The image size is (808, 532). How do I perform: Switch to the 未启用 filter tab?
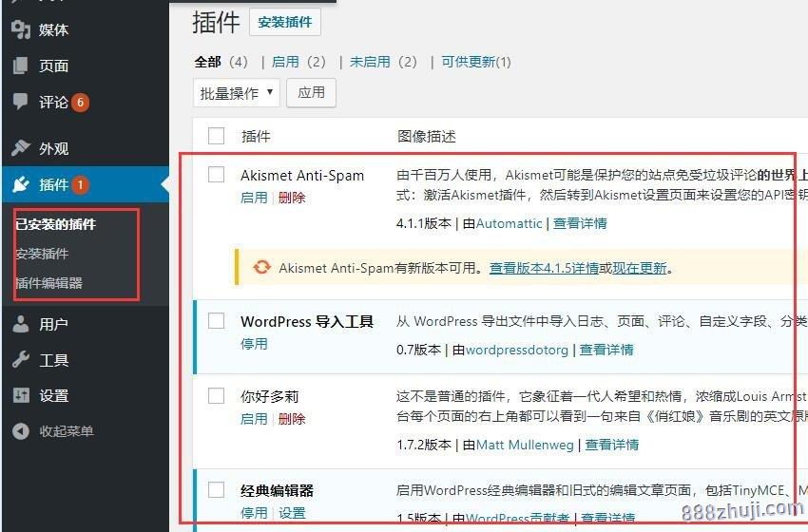point(370,62)
